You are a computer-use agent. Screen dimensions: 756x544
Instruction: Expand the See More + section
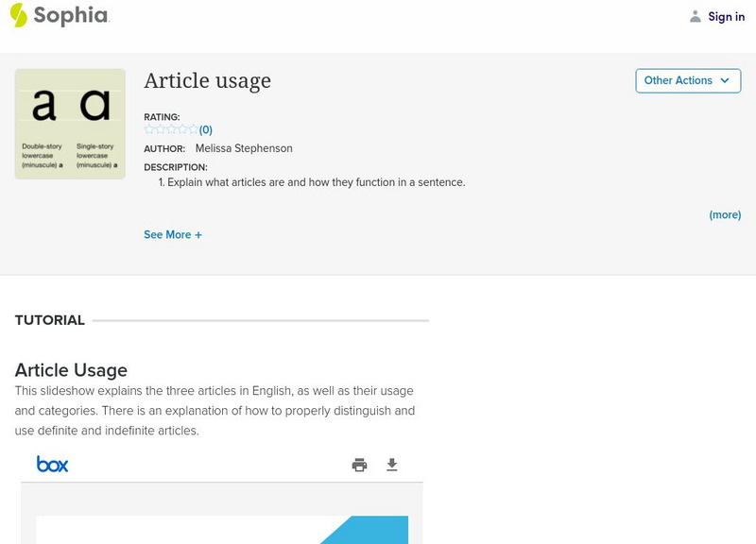click(173, 234)
